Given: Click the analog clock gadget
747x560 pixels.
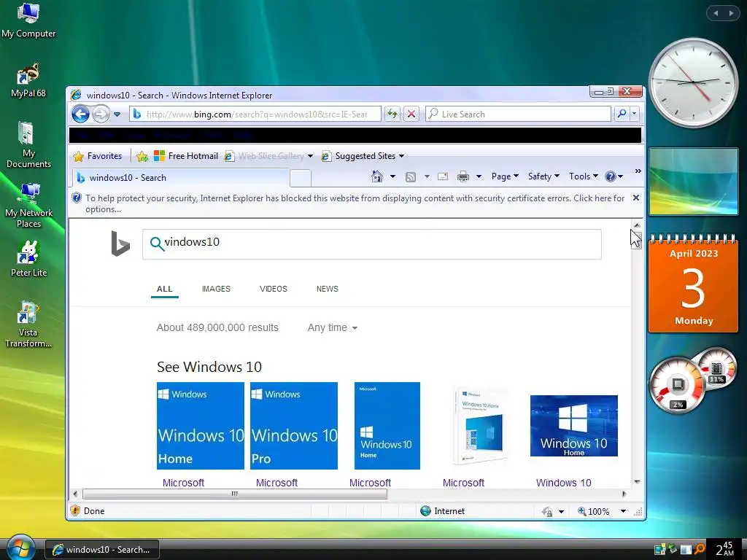Looking at the screenshot, I should tap(693, 82).
